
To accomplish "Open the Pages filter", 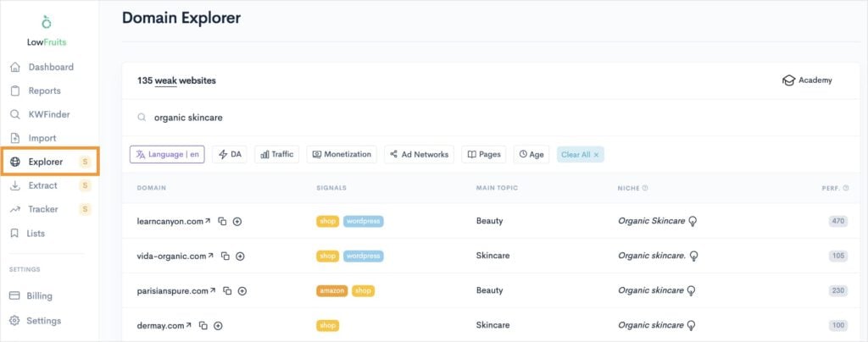I will (484, 155).
